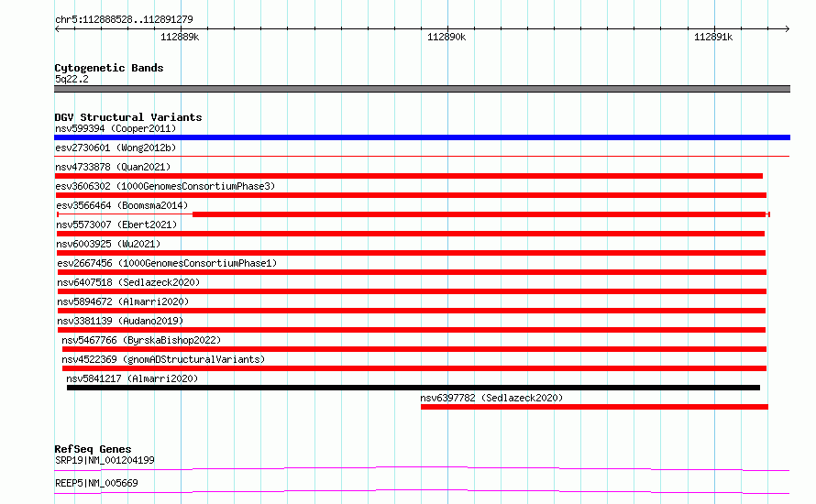The image size is (816, 504).
Task: Click esv2667456 (1000GenomesConsortiumPhase1) label
Action: point(167,263)
